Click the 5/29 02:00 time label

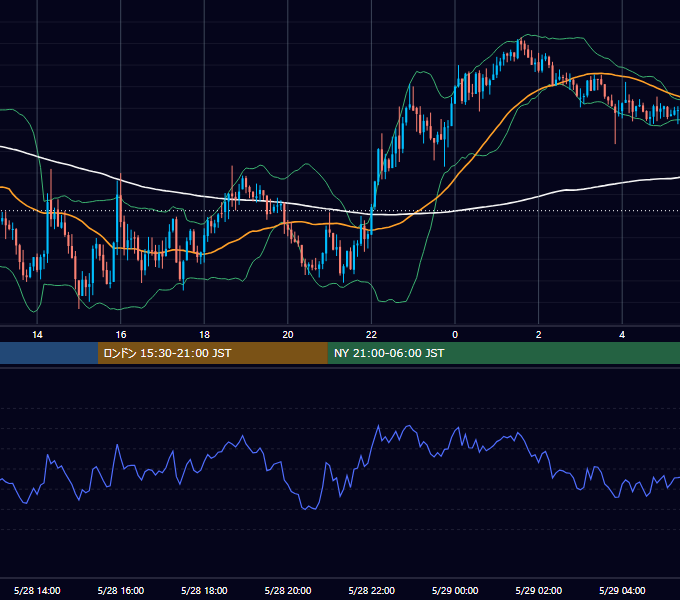click(x=539, y=590)
